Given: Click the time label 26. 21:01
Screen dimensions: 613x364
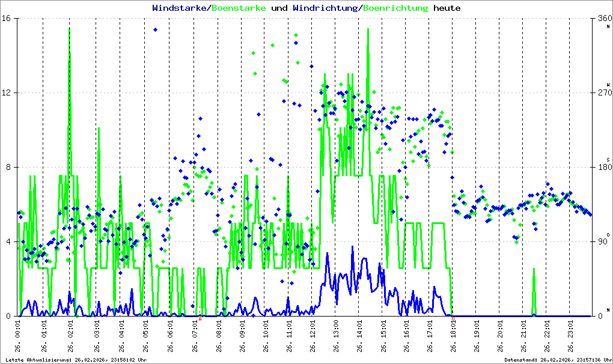Looking at the screenshot, I should (523, 336).
